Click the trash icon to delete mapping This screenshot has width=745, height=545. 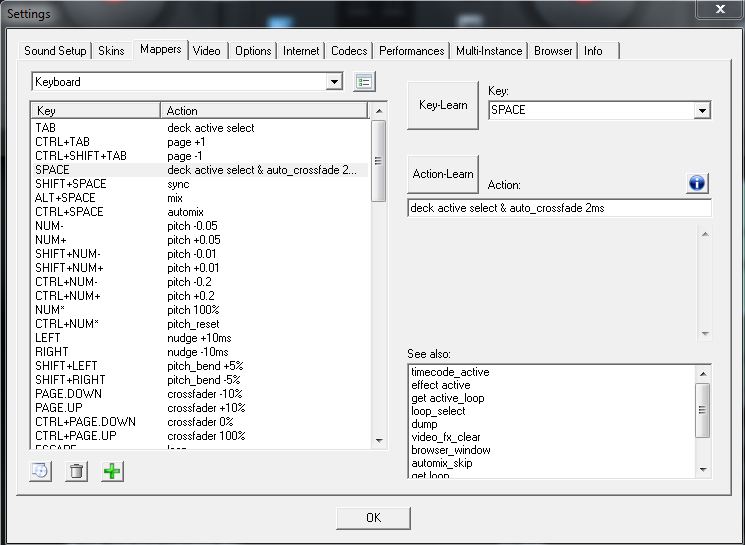point(76,471)
